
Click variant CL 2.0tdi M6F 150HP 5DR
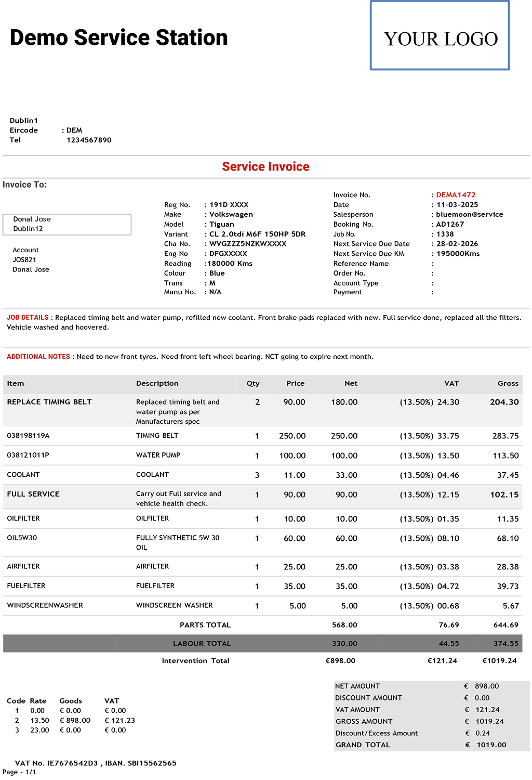(x=258, y=234)
